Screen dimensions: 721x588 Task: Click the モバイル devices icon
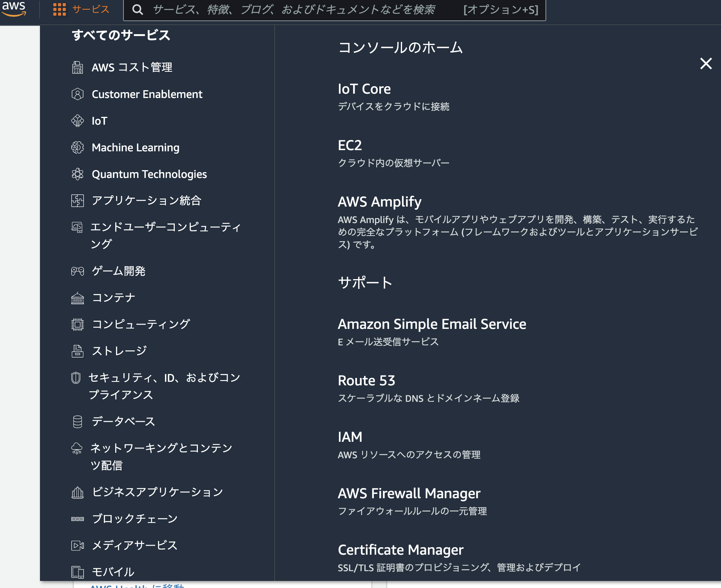[78, 572]
